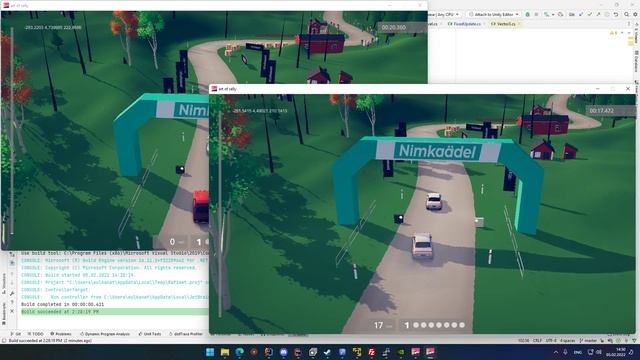The image size is (640, 360).
Task: Open Rider settings gear icon
Action: tap(635, 14)
